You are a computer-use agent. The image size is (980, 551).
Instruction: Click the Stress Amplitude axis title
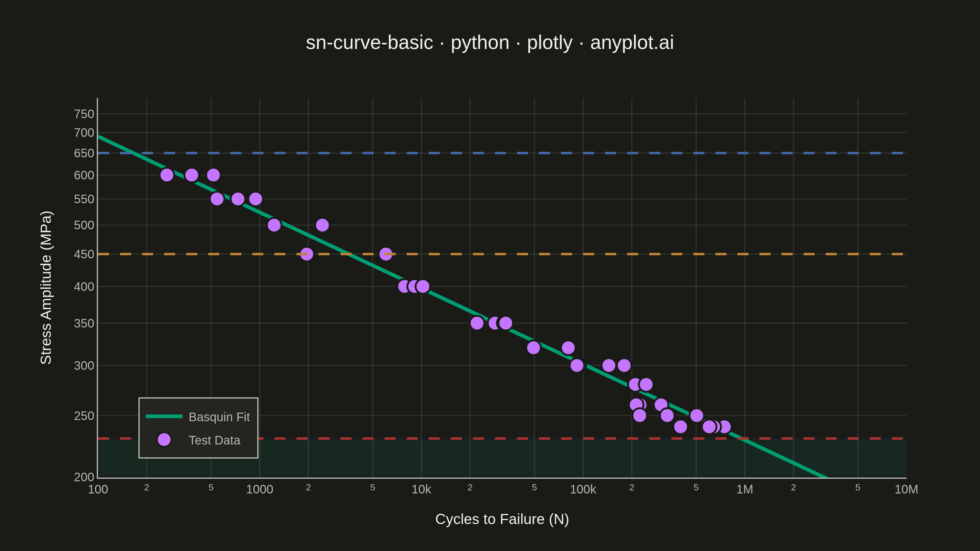(x=46, y=287)
